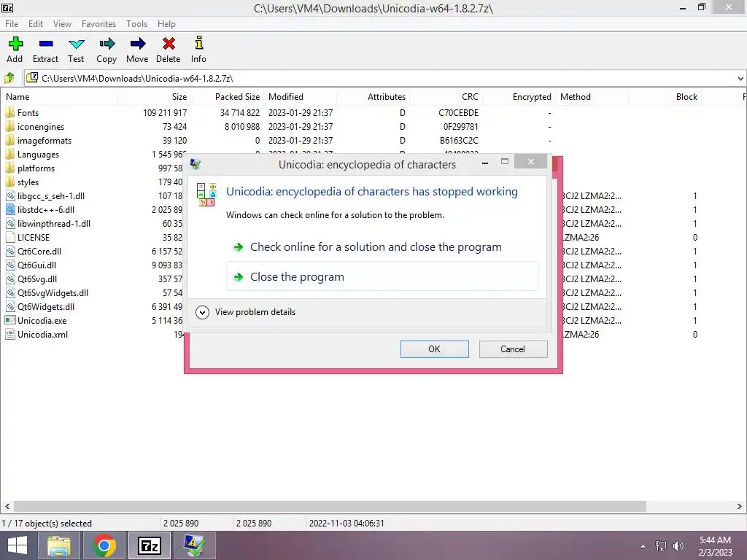
Task: Open File Explorer from taskbar
Action: click(58, 545)
